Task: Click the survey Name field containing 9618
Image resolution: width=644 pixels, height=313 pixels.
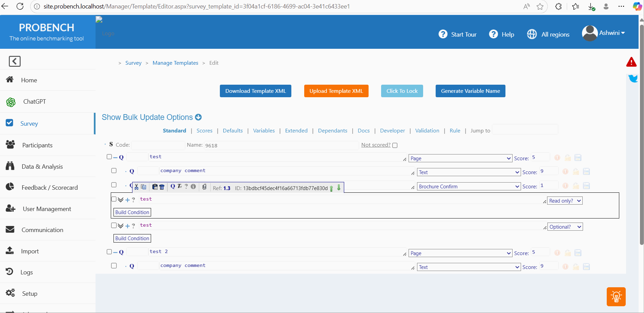Action: click(281, 145)
